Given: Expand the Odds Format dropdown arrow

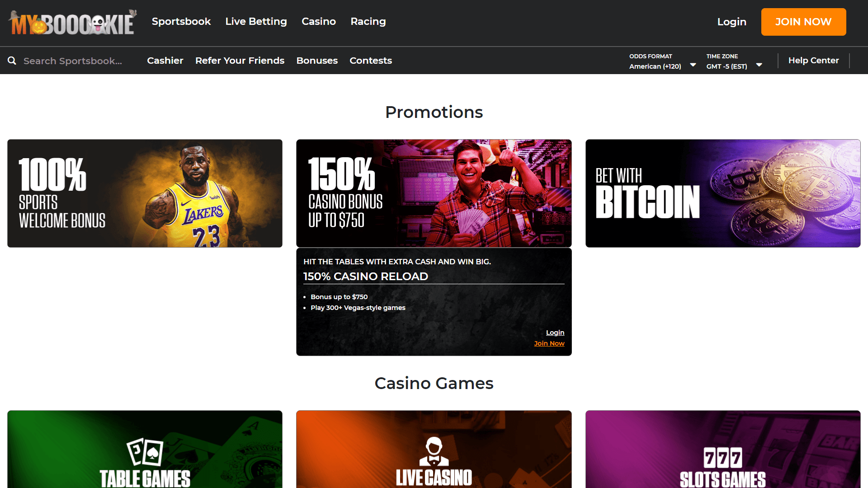Looking at the screenshot, I should click(693, 65).
